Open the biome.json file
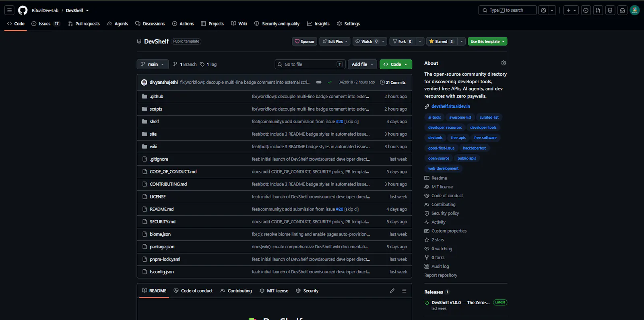644x320 pixels. tap(160, 234)
